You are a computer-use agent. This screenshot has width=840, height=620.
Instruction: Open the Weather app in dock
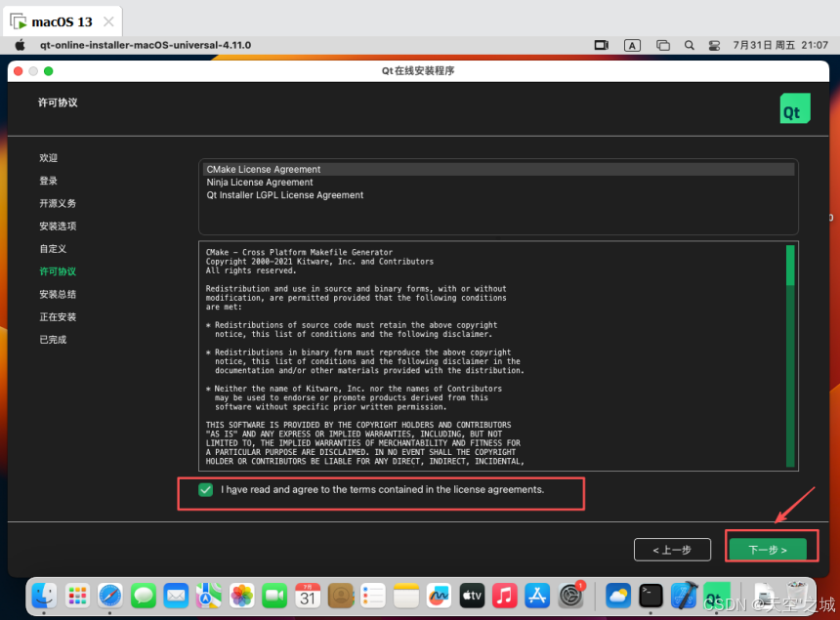pyautogui.click(x=618, y=596)
